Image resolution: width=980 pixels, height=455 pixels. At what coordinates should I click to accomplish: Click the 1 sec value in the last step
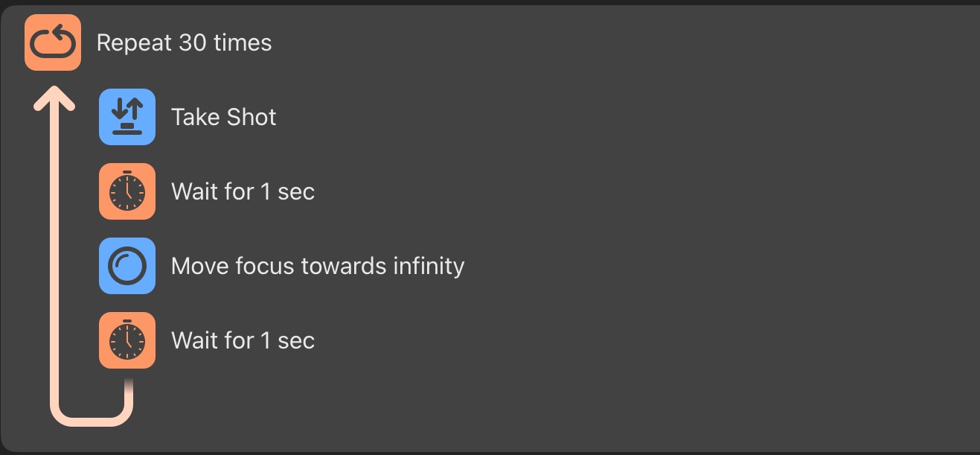(x=287, y=340)
